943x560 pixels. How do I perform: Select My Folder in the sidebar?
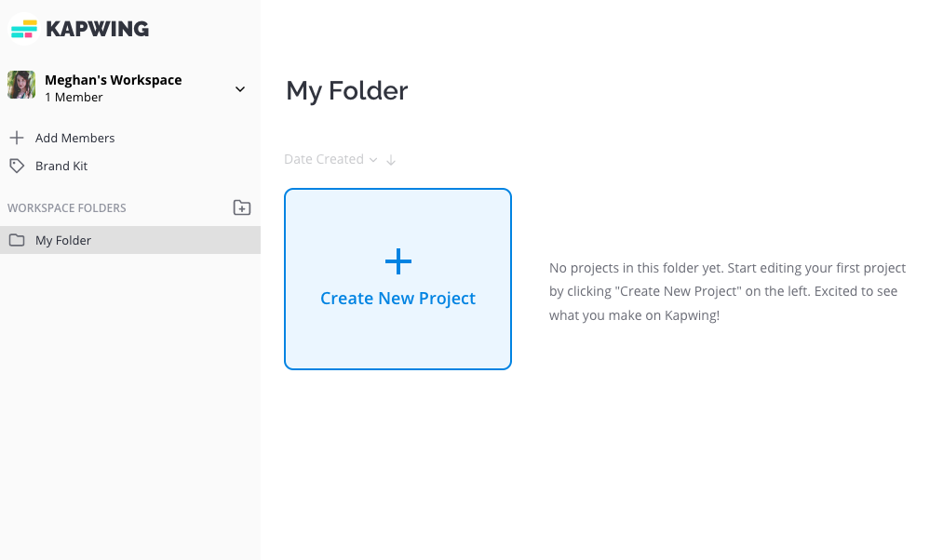coord(63,240)
